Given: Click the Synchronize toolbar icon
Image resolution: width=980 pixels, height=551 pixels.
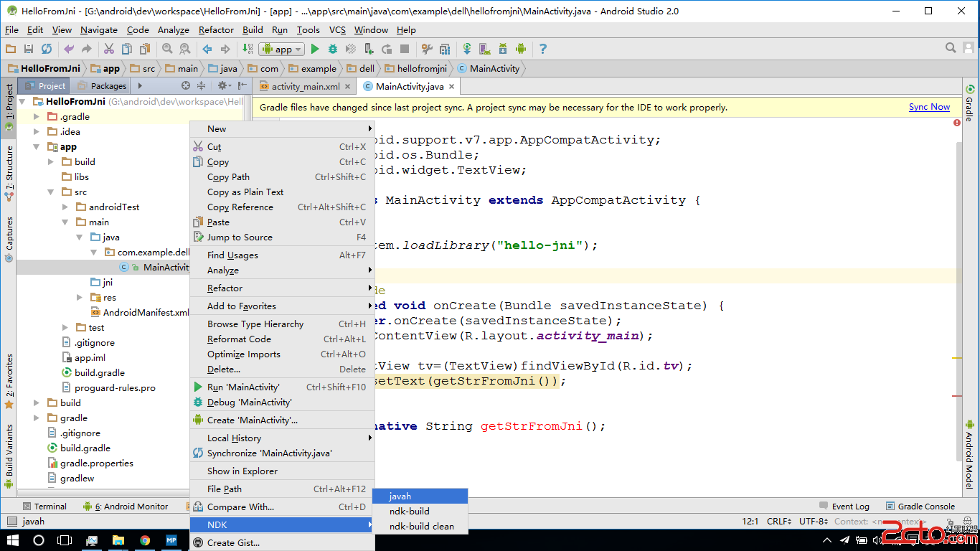Looking at the screenshot, I should 47,49.
